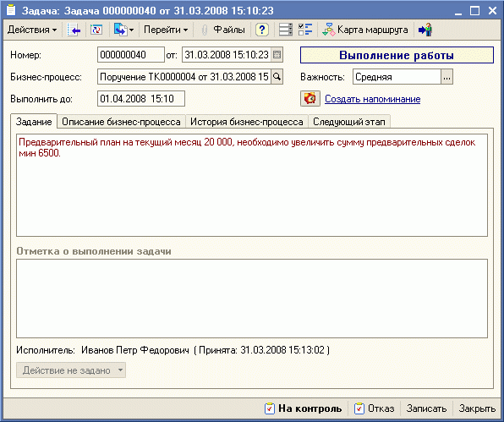The image size is (504, 422).
Task: Click the Отказ button
Action: [374, 408]
